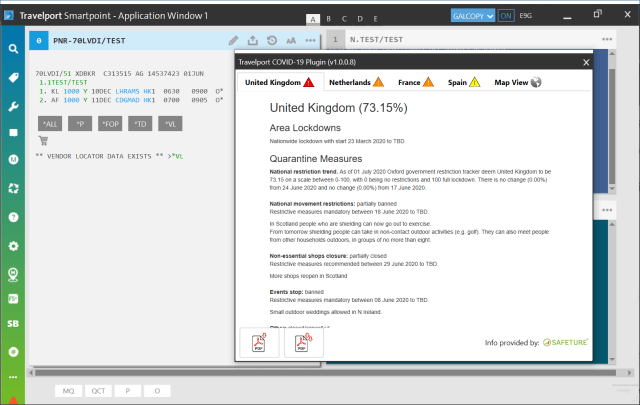This screenshot has height=405, width=640.
Task: Click the *TD button
Action: (140, 124)
